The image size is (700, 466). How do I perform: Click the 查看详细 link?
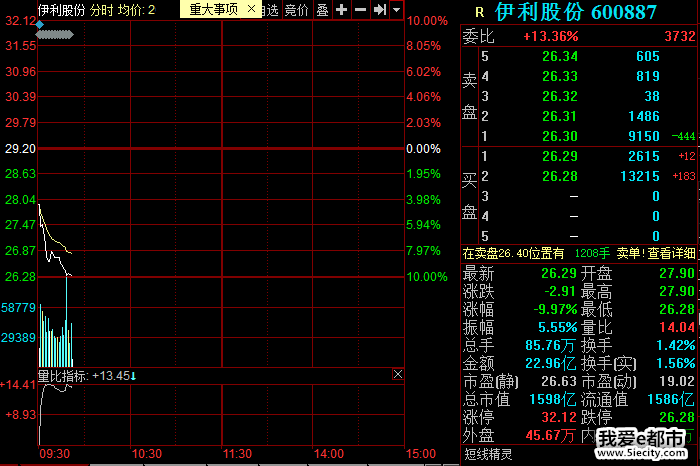(x=671, y=254)
